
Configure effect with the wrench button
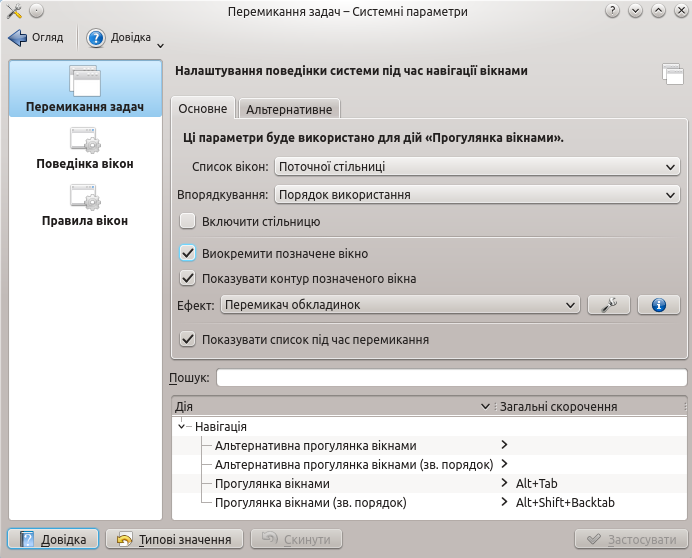pos(609,305)
